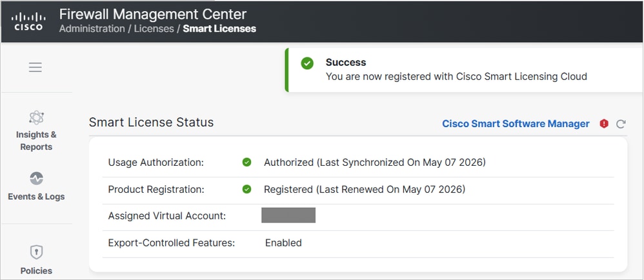This screenshot has height=280, width=644.
Task: Click 'Authorized (Last Synchronized On May 07 2026)'
Action: tap(374, 163)
